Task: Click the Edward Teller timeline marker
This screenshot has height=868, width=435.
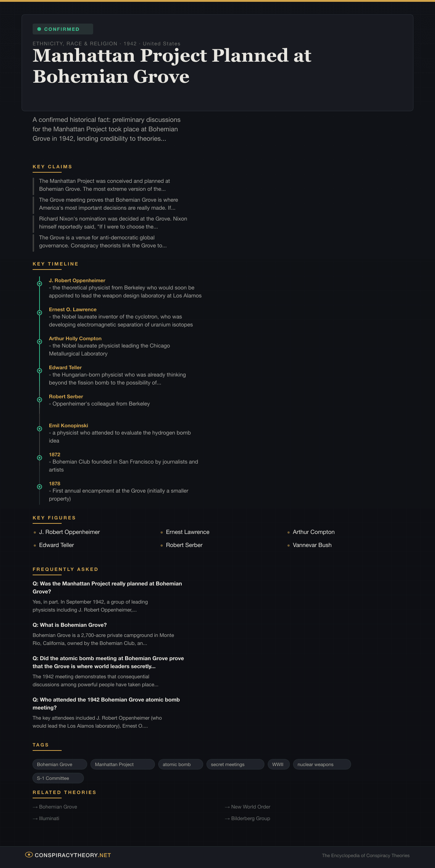Action: [40, 371]
